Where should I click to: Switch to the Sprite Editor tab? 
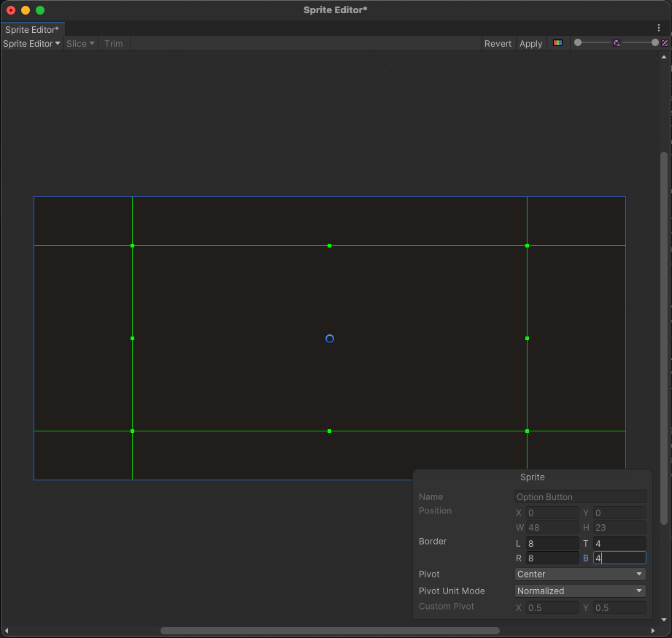point(31,30)
